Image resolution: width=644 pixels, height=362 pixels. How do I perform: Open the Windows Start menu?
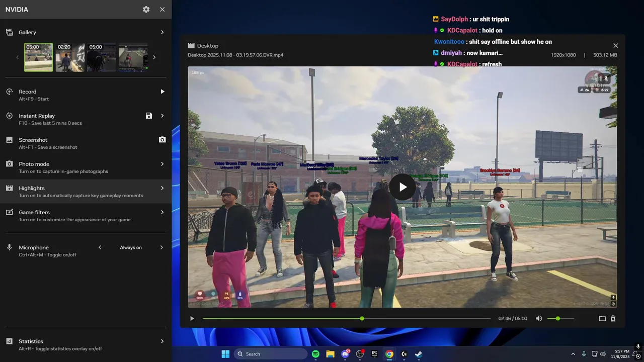pyautogui.click(x=225, y=354)
